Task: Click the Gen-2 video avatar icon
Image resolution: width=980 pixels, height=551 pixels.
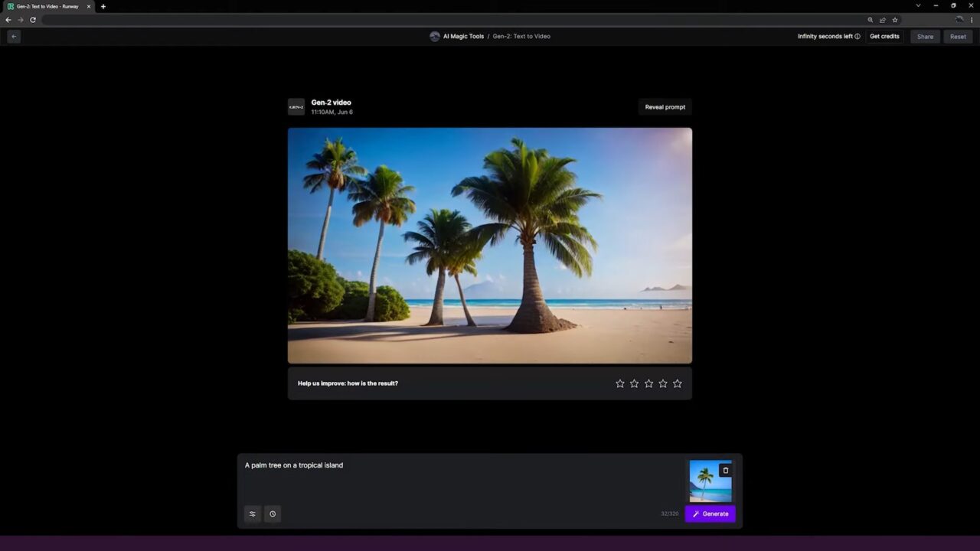Action: coord(296,106)
